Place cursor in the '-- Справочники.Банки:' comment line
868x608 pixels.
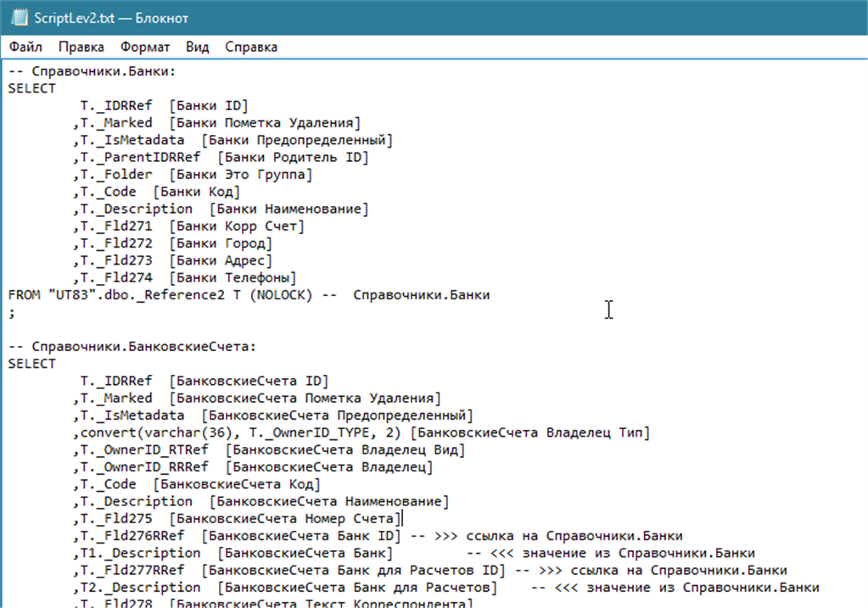(x=92, y=71)
